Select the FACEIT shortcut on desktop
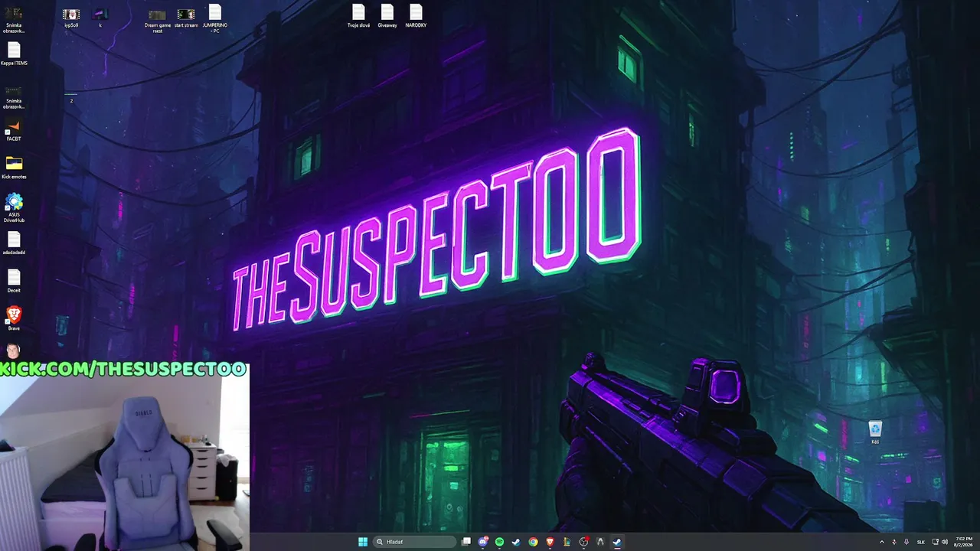This screenshot has width=980, height=551. click(14, 130)
